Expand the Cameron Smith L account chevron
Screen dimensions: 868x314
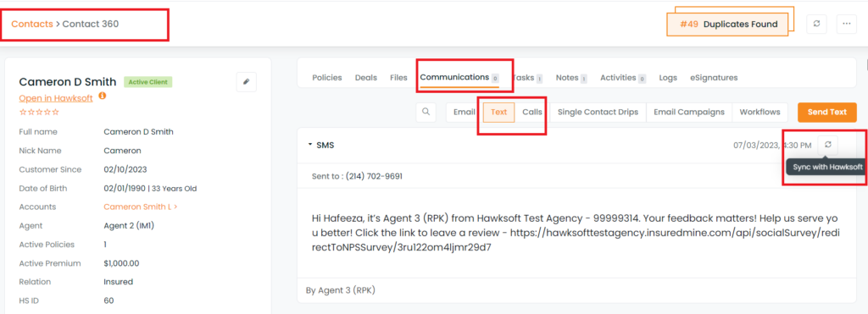pyautogui.click(x=175, y=207)
